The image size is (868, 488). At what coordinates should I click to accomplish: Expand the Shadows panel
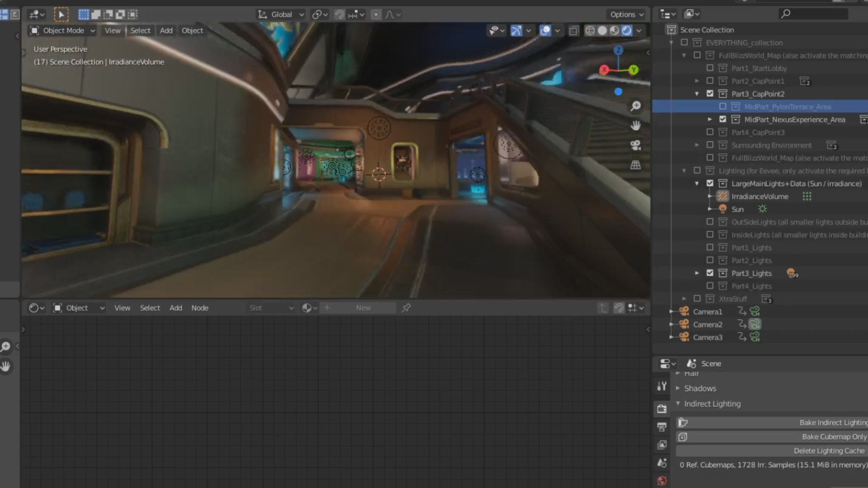[x=700, y=388]
